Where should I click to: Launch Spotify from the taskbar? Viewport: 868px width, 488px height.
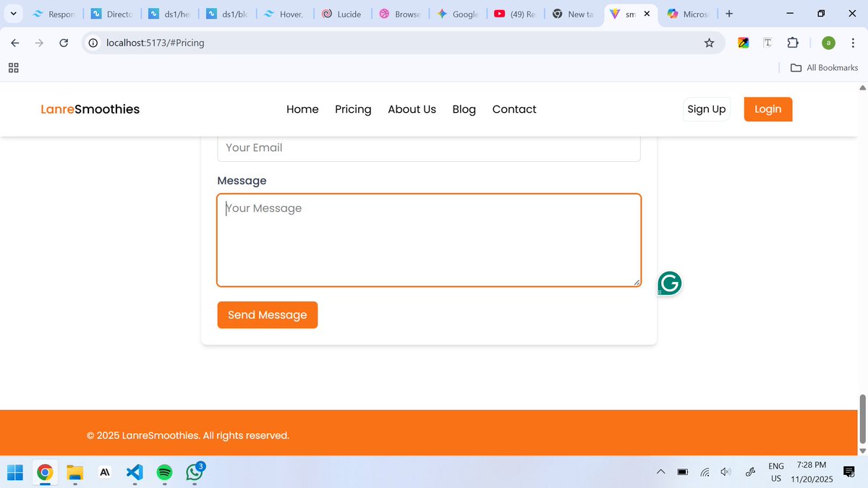click(x=163, y=472)
